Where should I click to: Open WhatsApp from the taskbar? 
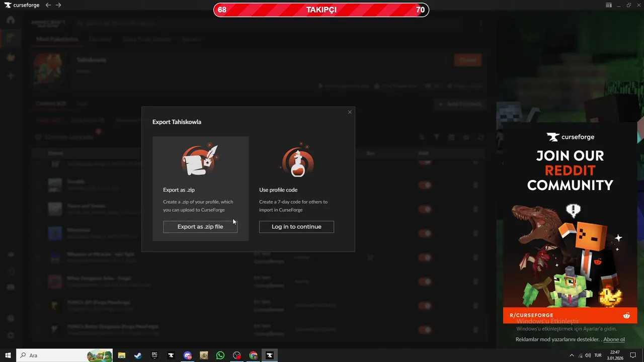click(x=220, y=355)
